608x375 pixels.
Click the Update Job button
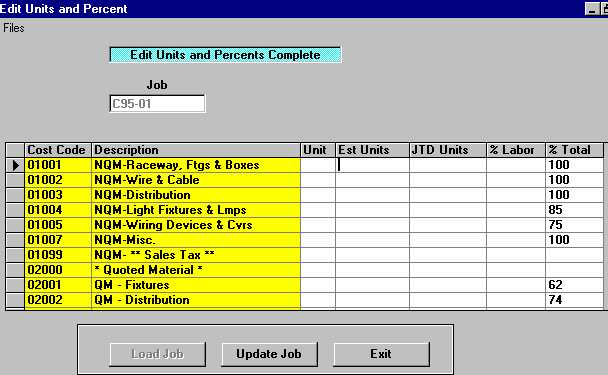pos(269,354)
